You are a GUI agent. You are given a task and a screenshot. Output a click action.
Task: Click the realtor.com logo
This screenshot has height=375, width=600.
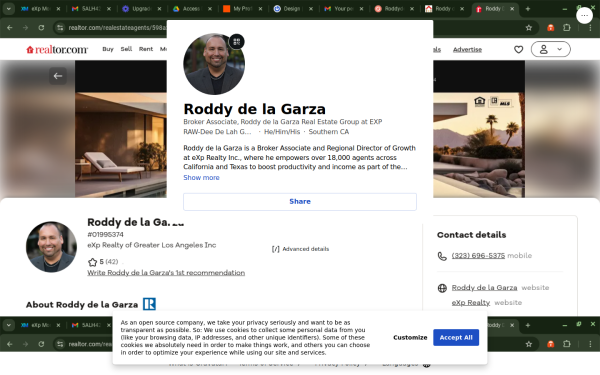click(57, 49)
